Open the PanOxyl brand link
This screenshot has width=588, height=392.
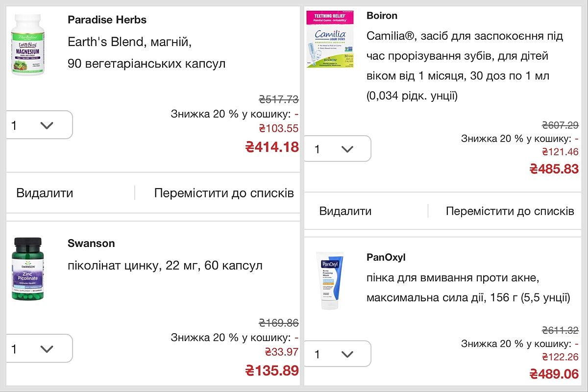click(x=386, y=257)
